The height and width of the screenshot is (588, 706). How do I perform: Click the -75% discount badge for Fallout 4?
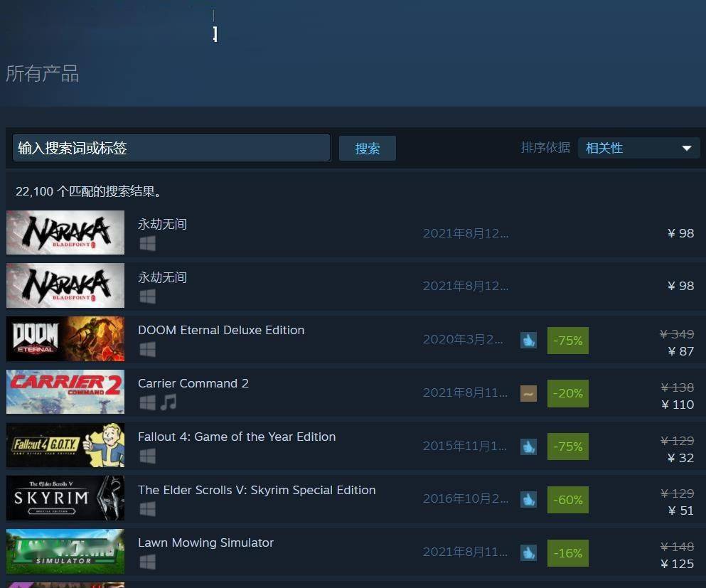[x=568, y=447]
